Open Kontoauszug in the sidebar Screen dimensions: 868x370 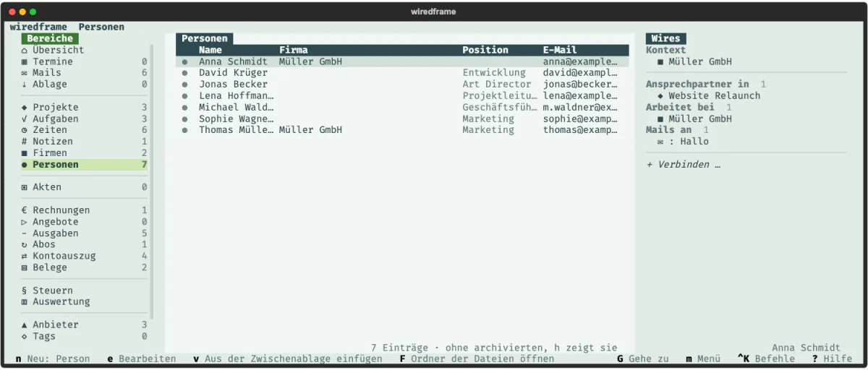coord(85,256)
